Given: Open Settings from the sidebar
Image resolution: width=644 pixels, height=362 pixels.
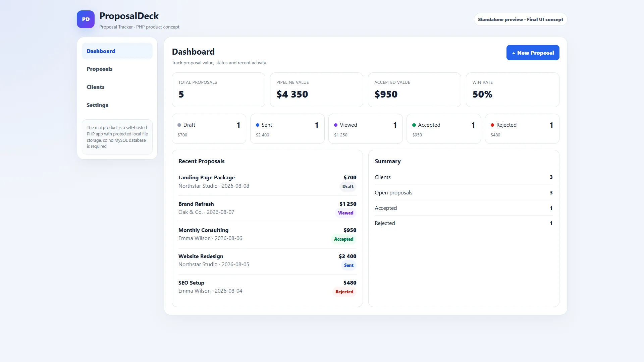Looking at the screenshot, I should coord(117,105).
